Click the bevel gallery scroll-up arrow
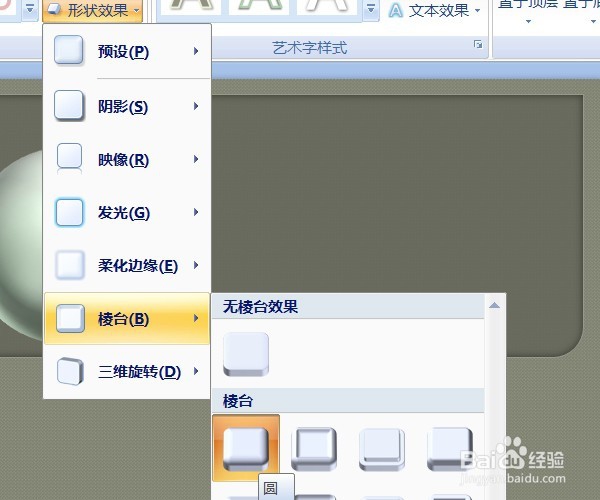600x500 pixels. [494, 305]
